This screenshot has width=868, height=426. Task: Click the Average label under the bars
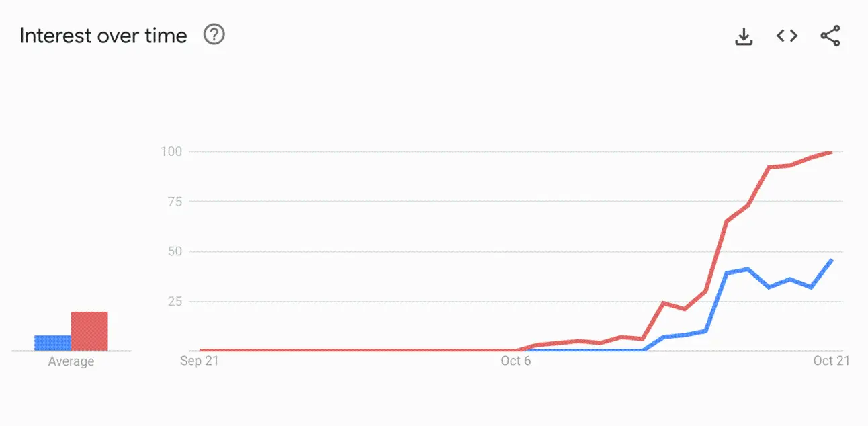[71, 361]
